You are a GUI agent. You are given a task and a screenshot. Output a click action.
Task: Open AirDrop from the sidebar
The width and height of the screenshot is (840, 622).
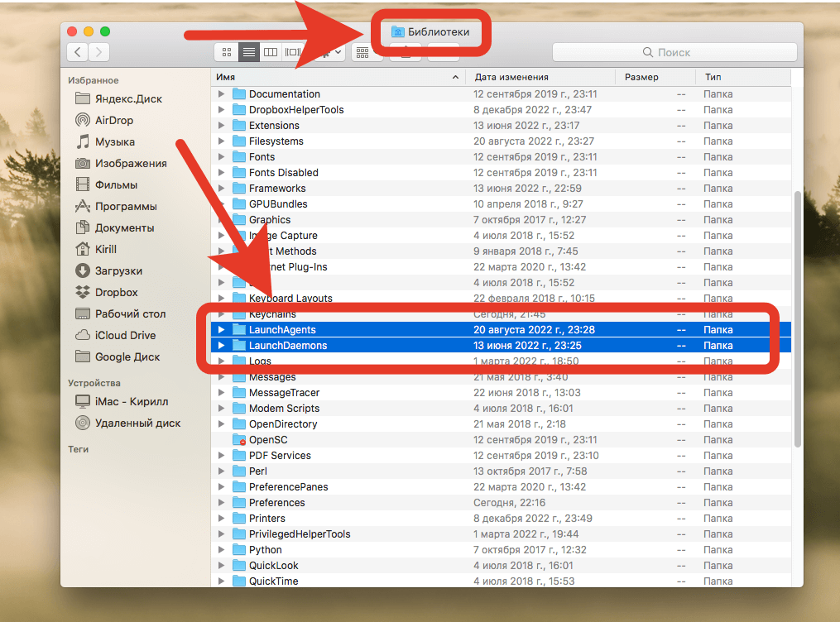click(114, 120)
